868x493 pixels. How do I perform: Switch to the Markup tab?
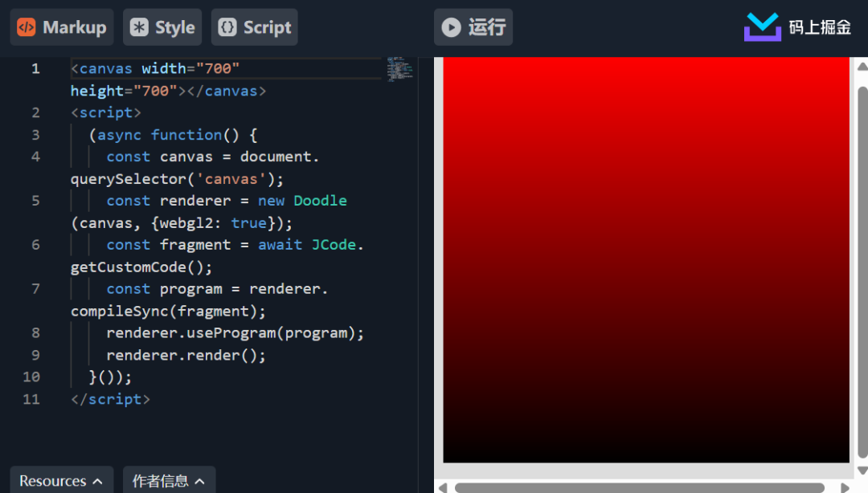coord(62,27)
